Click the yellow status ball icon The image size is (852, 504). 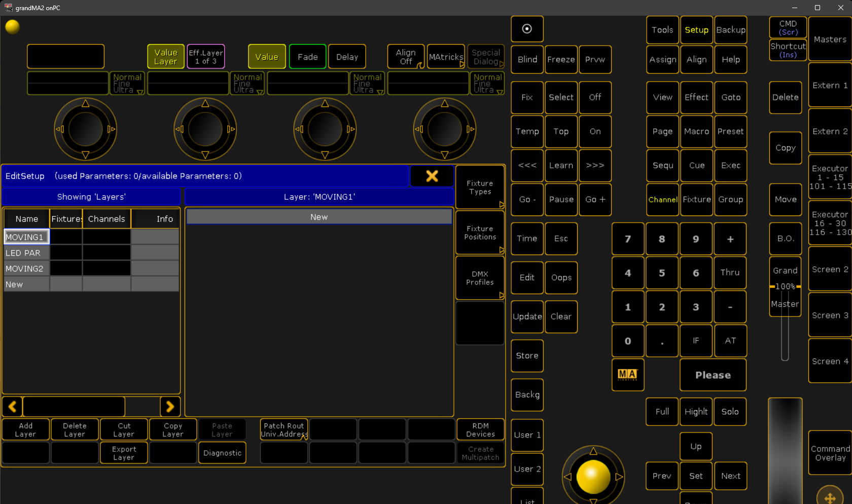coord(12,27)
